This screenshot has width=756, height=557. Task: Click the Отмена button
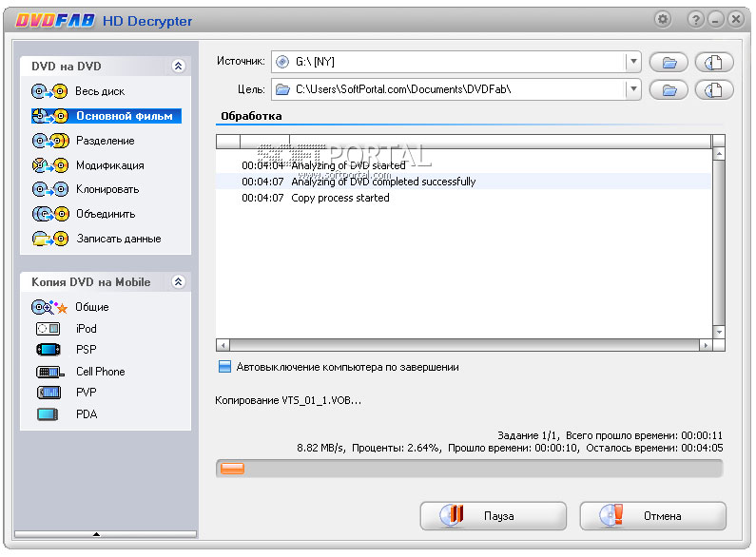(652, 516)
